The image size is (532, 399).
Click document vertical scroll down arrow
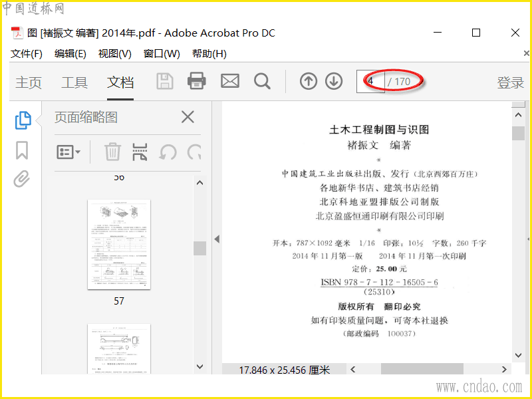point(518,355)
